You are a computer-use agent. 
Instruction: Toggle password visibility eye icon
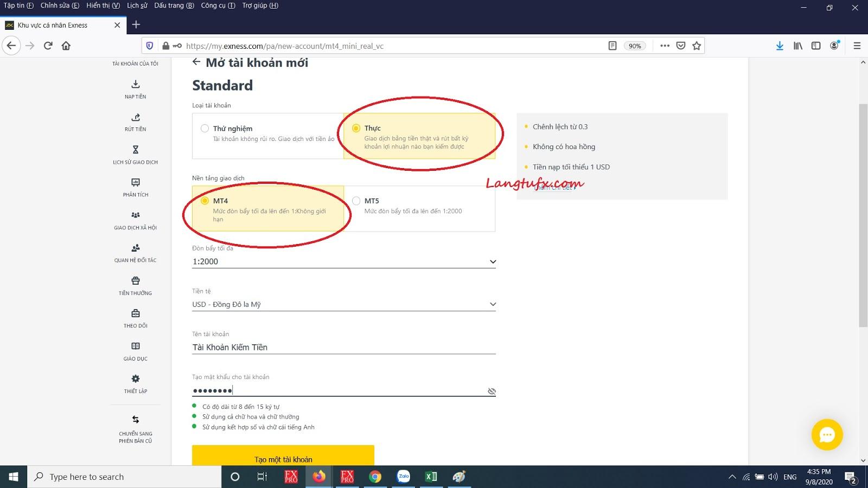click(492, 391)
